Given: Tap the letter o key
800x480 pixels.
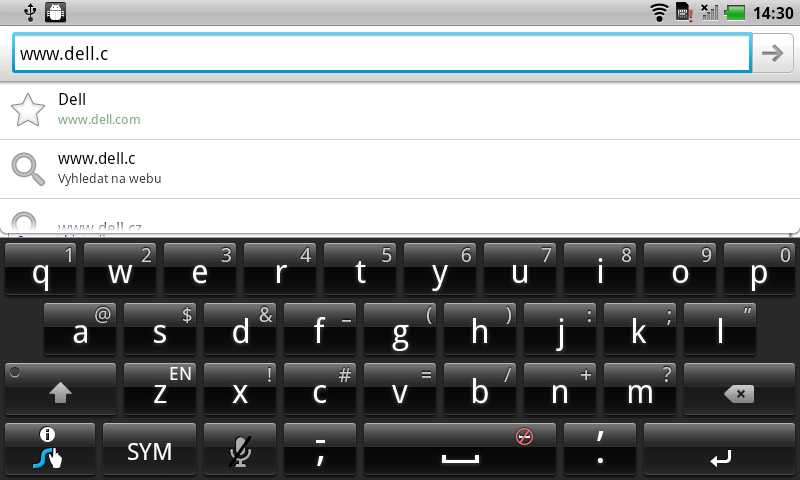Looking at the screenshot, I should coord(680,269).
